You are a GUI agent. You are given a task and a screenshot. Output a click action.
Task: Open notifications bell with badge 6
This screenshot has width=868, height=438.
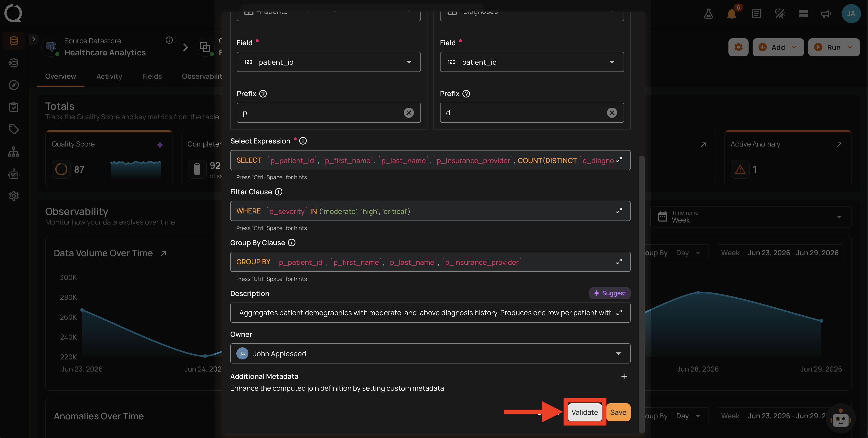731,14
